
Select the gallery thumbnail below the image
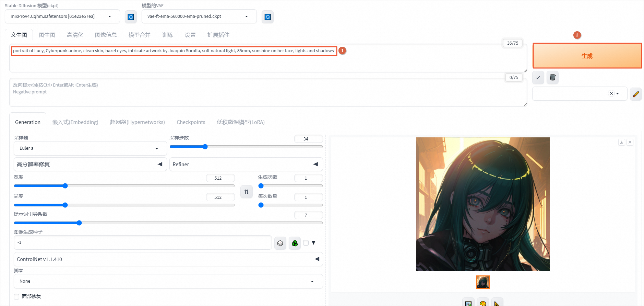[x=482, y=282]
